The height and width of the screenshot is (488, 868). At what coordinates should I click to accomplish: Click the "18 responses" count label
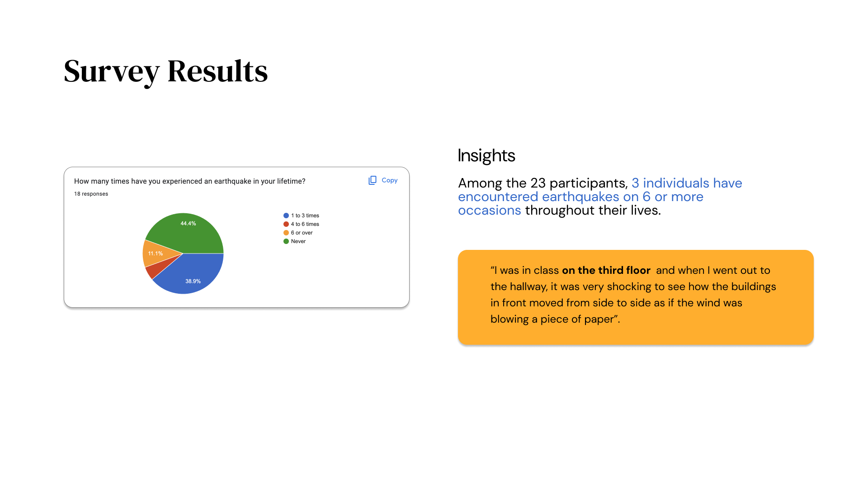pyautogui.click(x=91, y=194)
